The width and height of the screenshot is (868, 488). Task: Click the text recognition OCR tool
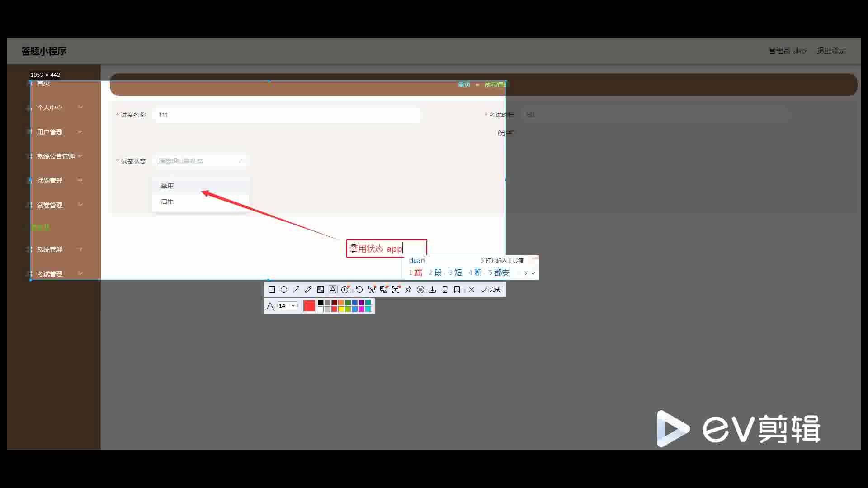396,290
